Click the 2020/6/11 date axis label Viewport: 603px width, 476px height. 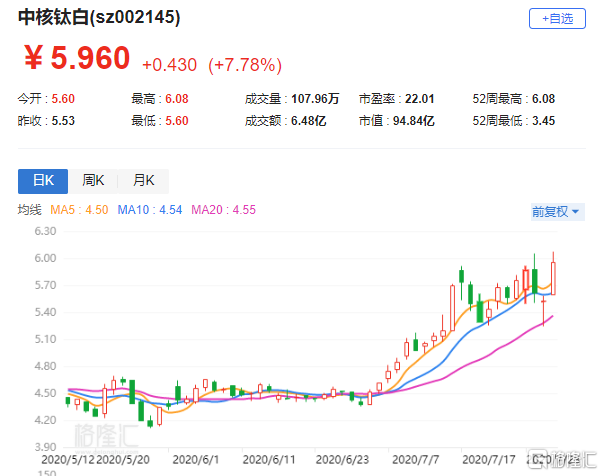269,460
